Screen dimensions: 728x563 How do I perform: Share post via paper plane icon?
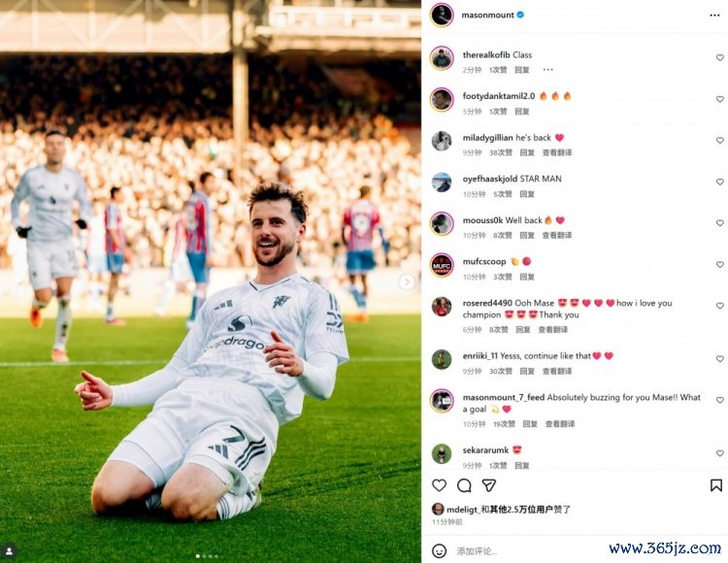[x=489, y=485]
